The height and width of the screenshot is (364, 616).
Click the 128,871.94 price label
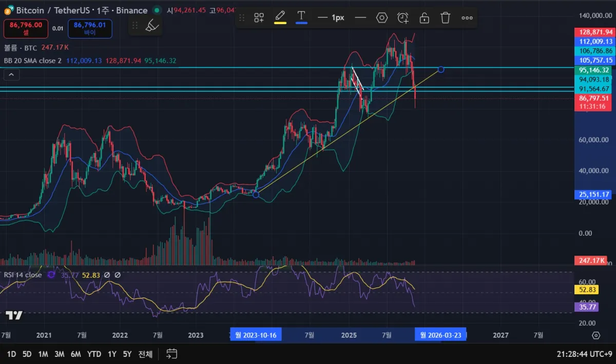(x=594, y=32)
